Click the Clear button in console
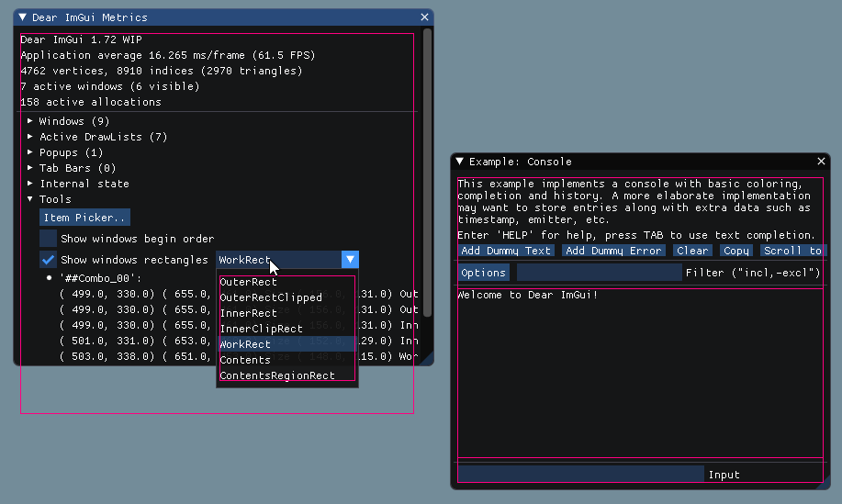 coord(692,251)
